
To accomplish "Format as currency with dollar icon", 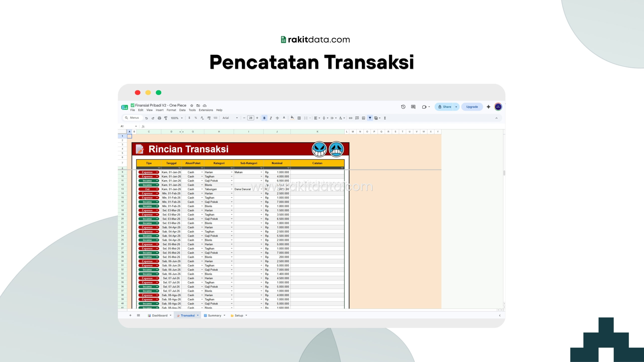I will (x=189, y=118).
